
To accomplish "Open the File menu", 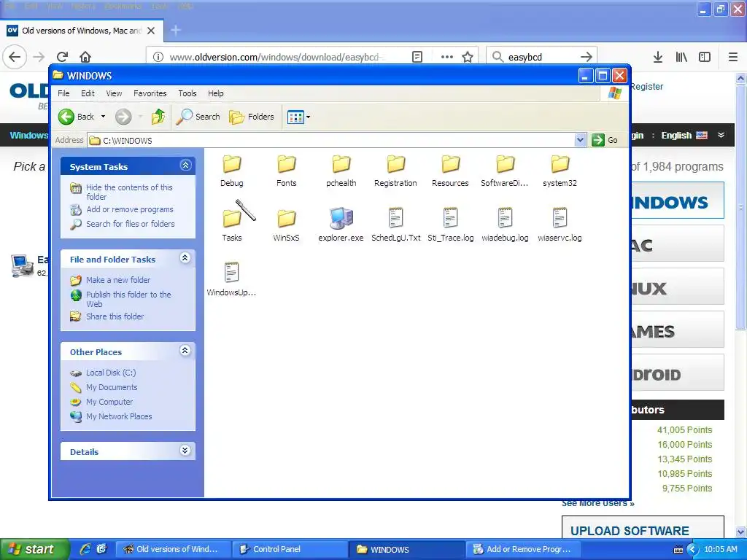I will click(x=63, y=93).
